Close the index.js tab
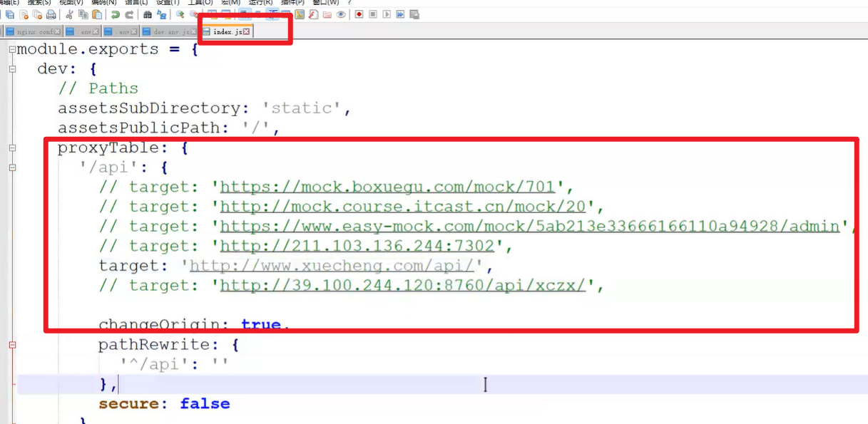The width and height of the screenshot is (868, 424). [246, 32]
